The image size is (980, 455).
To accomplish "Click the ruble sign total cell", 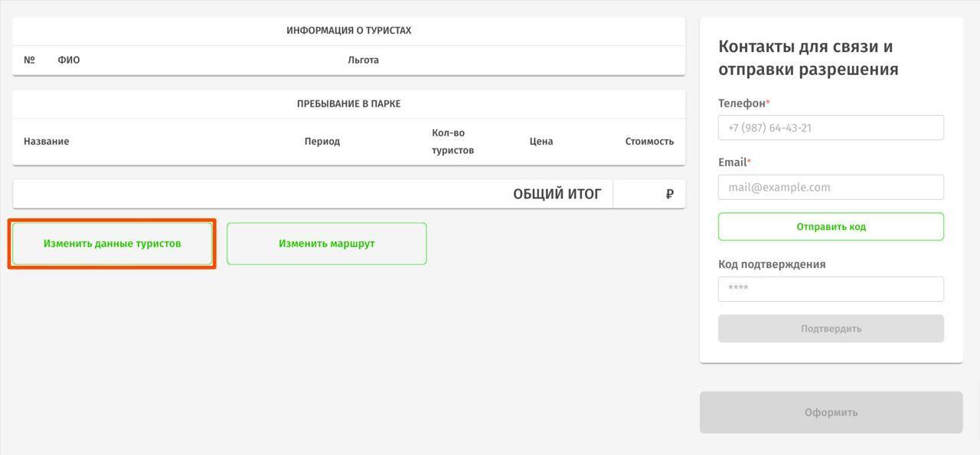I will coord(669,194).
